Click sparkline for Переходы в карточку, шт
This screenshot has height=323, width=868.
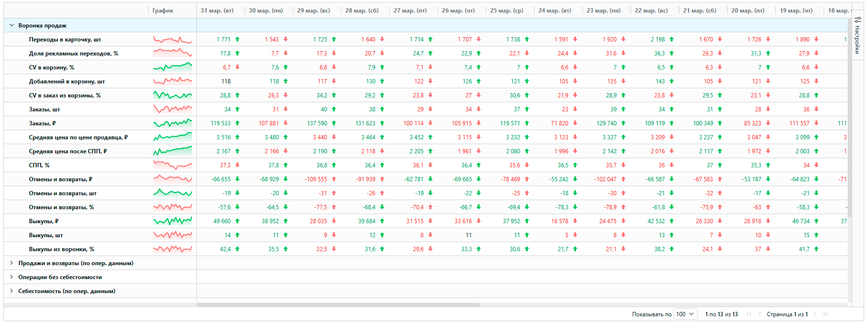coord(173,40)
